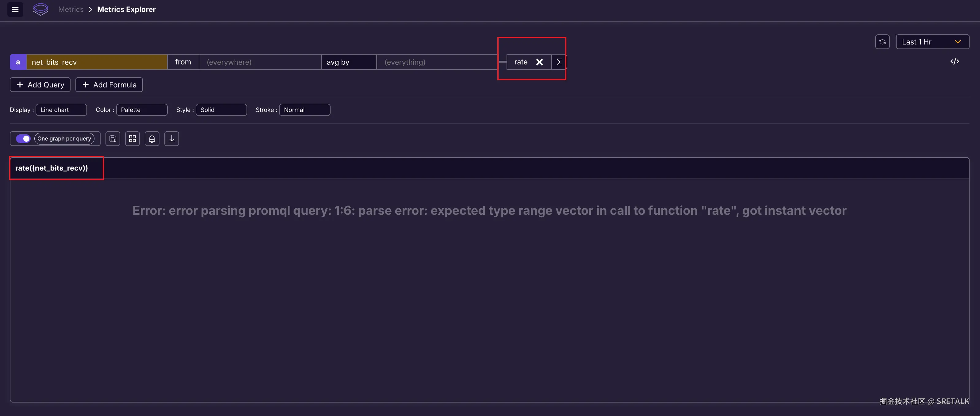Go to Metrics breadcrumb
980x416 pixels.
point(71,10)
